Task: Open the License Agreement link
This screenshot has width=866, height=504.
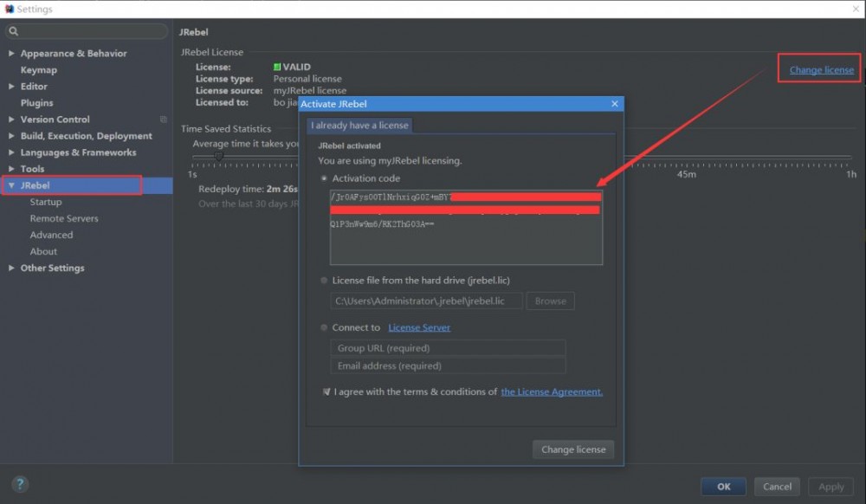Action: pos(552,391)
